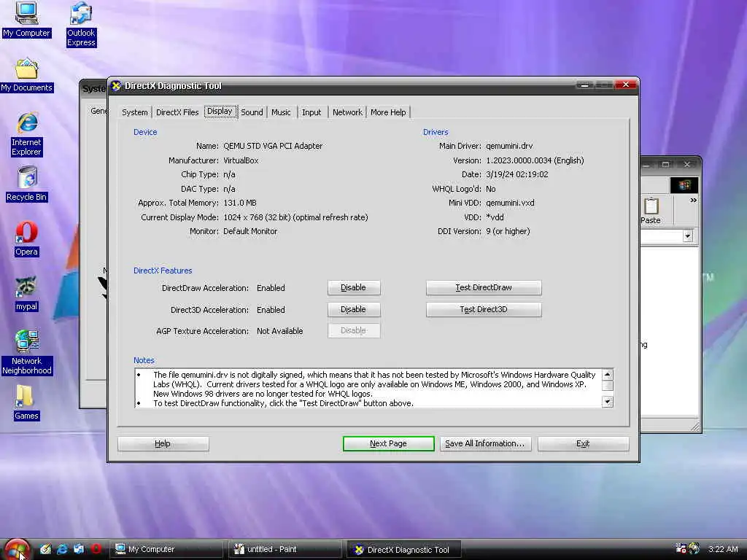Click DirectX title bar icon
The height and width of the screenshot is (560, 747).
(116, 86)
